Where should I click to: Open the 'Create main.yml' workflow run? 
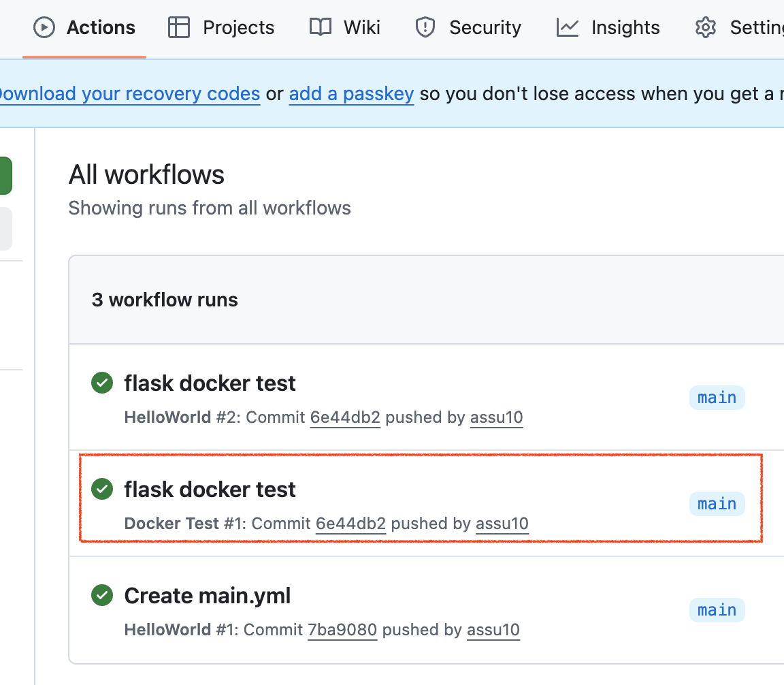pyautogui.click(x=207, y=596)
